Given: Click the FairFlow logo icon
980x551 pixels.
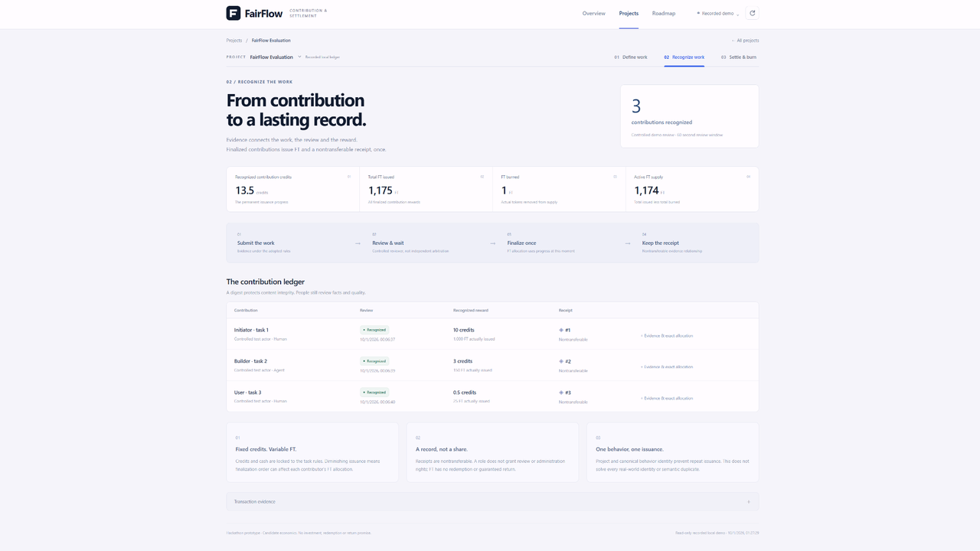Looking at the screenshot, I should tap(234, 13).
